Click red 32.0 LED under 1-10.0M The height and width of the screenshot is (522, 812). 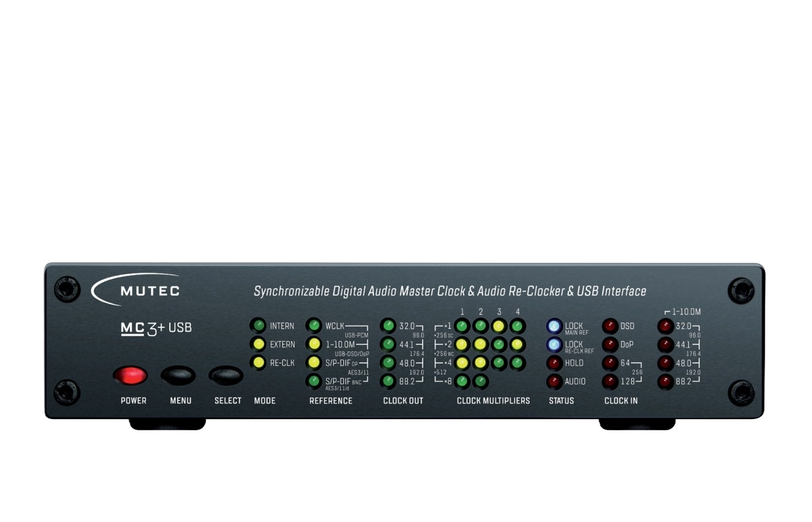665,326
